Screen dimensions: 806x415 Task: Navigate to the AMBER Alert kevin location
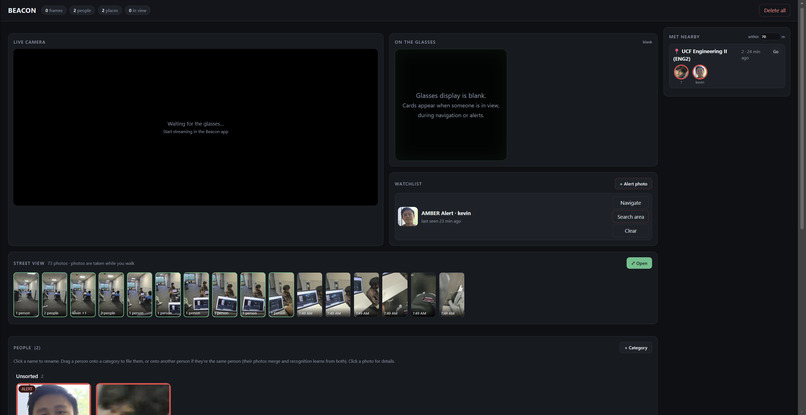pyautogui.click(x=630, y=203)
